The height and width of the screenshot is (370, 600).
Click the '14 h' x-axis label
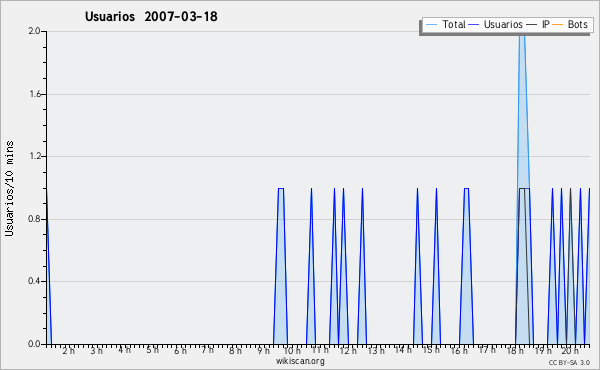pos(403,349)
